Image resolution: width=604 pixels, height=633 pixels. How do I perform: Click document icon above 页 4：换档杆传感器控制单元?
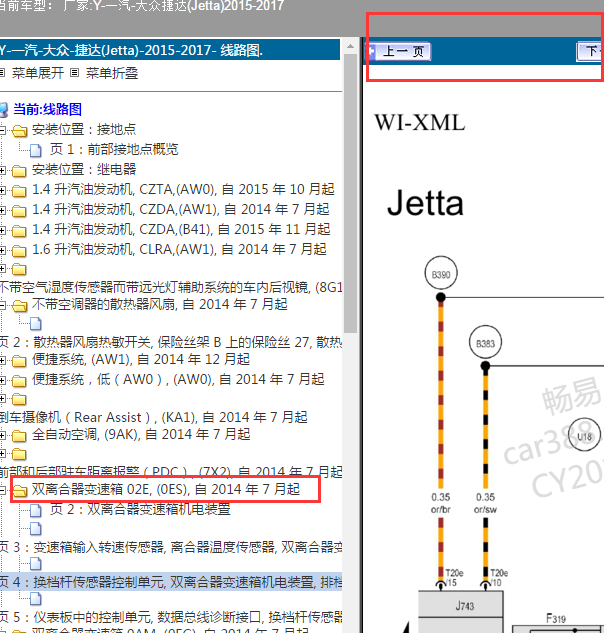[x=36, y=564]
